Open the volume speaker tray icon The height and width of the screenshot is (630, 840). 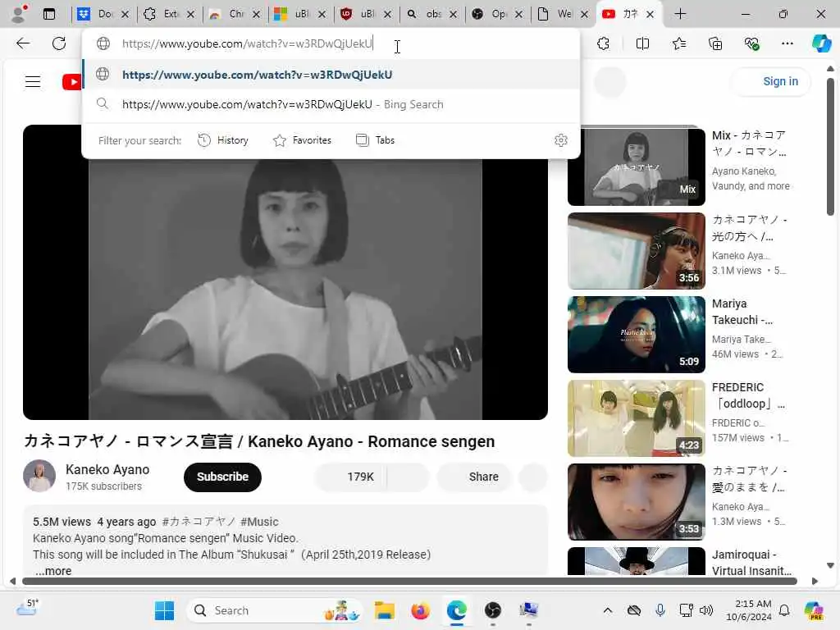pos(706,610)
